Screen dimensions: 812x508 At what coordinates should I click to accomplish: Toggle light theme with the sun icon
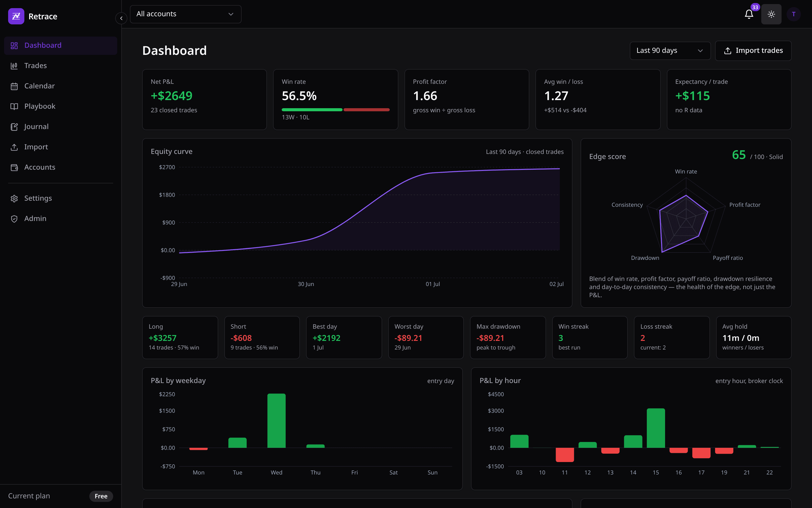[771, 14]
